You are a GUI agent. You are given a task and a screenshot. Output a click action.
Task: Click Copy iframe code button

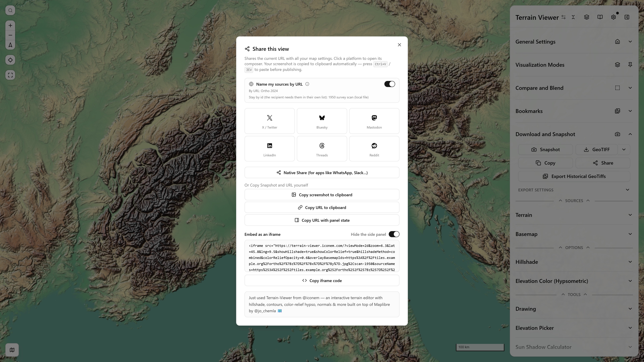(322, 281)
